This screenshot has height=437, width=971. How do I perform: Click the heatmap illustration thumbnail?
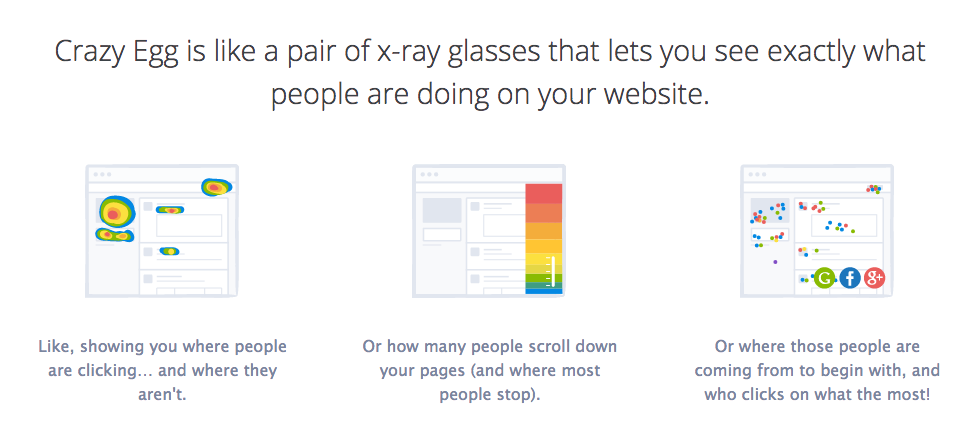161,231
